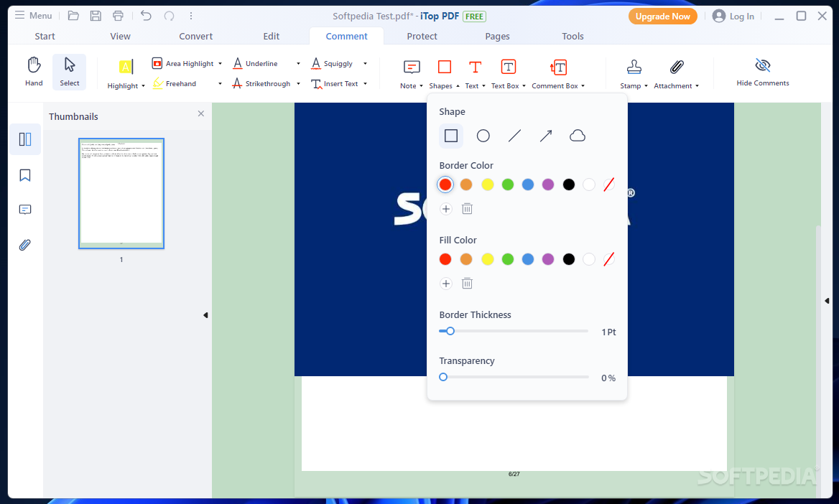Switch to the Pages tab
Viewport: 839px width, 504px height.
click(498, 37)
